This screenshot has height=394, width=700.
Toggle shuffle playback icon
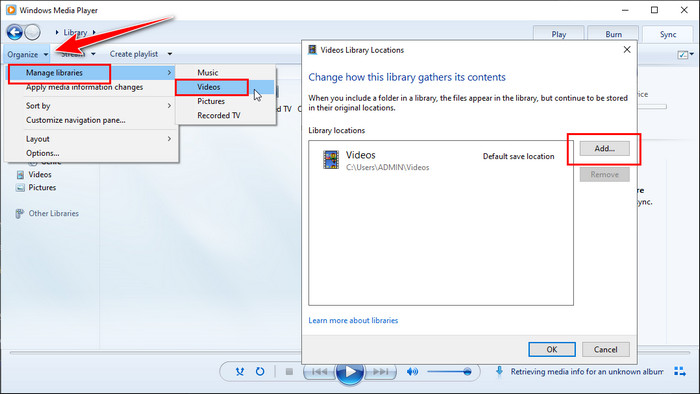pos(240,371)
